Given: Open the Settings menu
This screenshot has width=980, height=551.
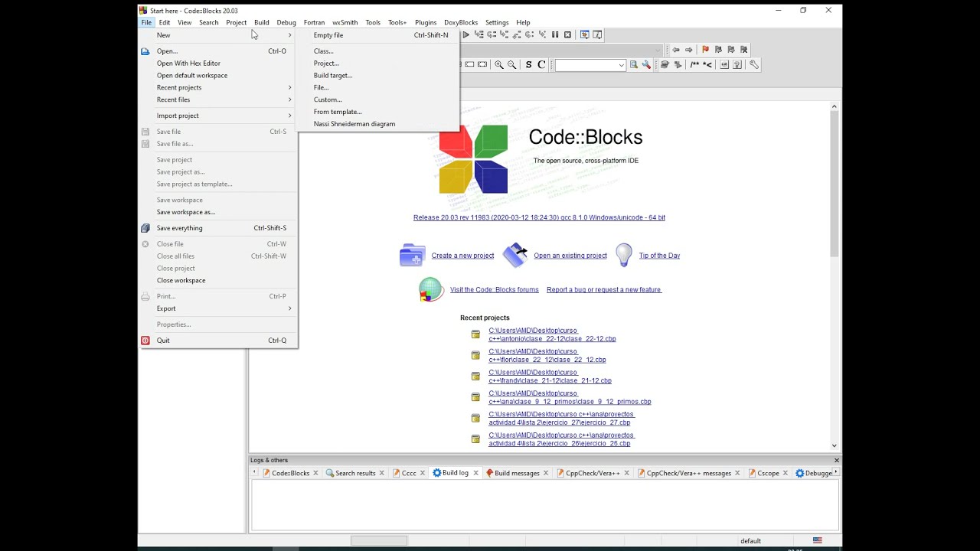Looking at the screenshot, I should (497, 22).
